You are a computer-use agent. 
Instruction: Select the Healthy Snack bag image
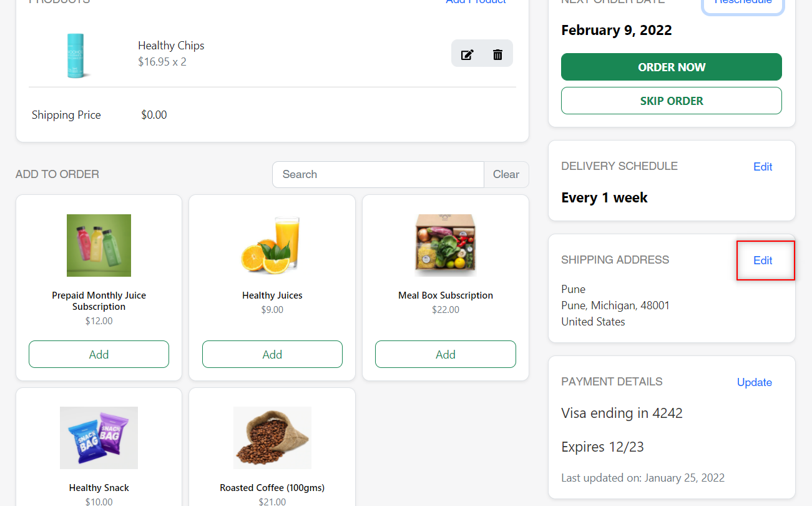tap(99, 438)
